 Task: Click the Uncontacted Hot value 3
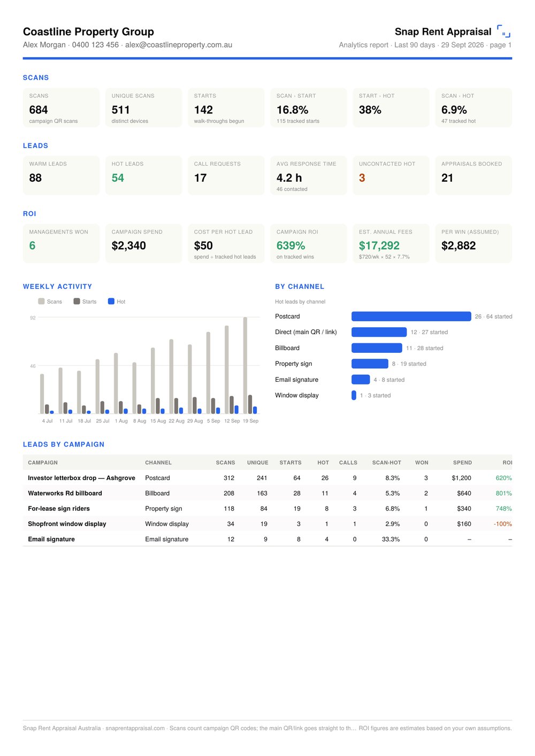click(362, 178)
